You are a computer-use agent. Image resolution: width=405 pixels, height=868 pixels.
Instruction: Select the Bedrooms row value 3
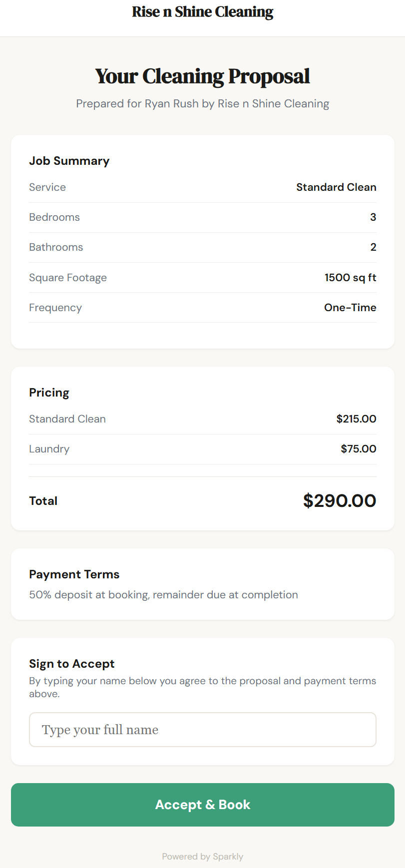point(373,217)
